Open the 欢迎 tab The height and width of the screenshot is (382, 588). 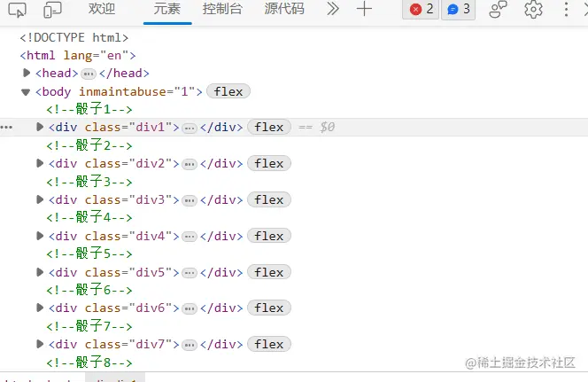coord(102,9)
